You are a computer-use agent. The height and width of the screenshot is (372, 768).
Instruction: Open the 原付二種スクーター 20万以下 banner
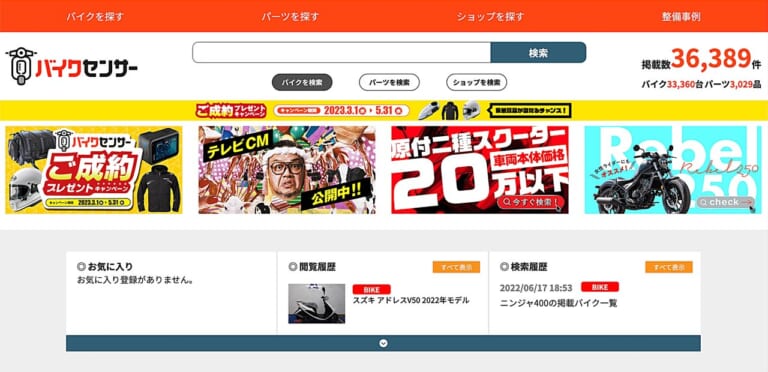(x=480, y=170)
